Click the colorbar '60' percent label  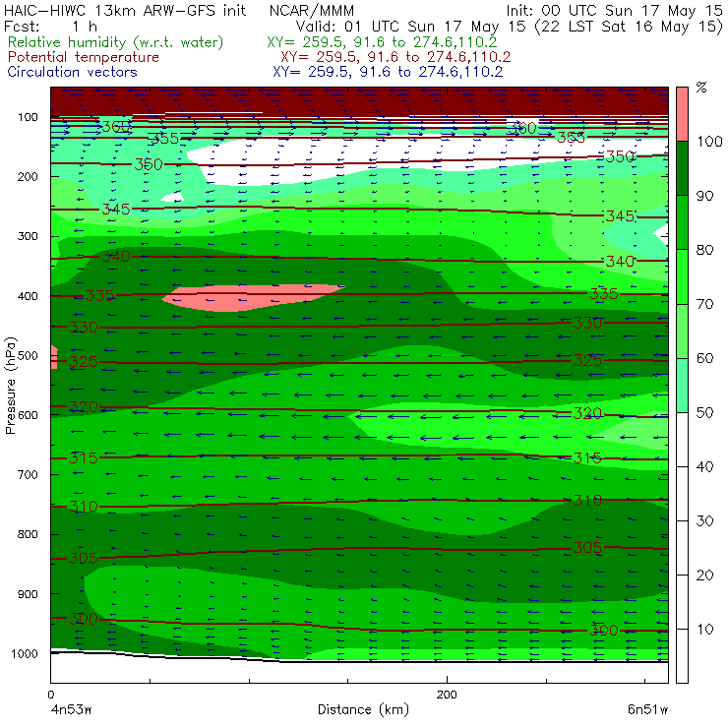704,358
